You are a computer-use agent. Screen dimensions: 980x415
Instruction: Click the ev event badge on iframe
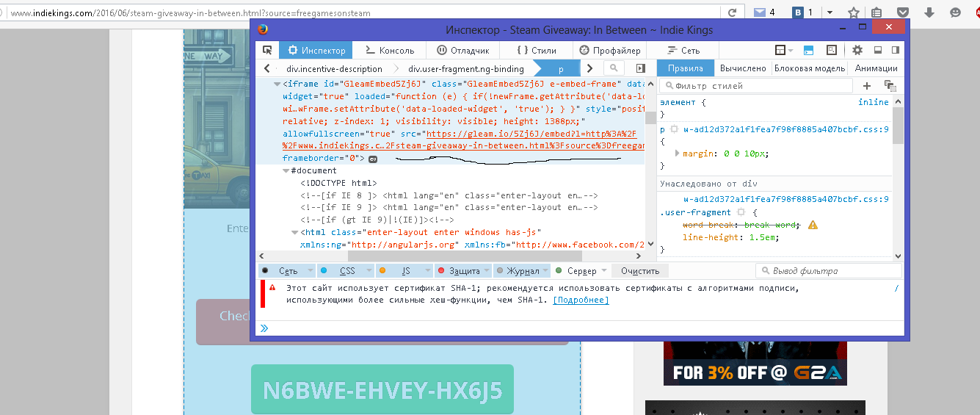(x=373, y=159)
